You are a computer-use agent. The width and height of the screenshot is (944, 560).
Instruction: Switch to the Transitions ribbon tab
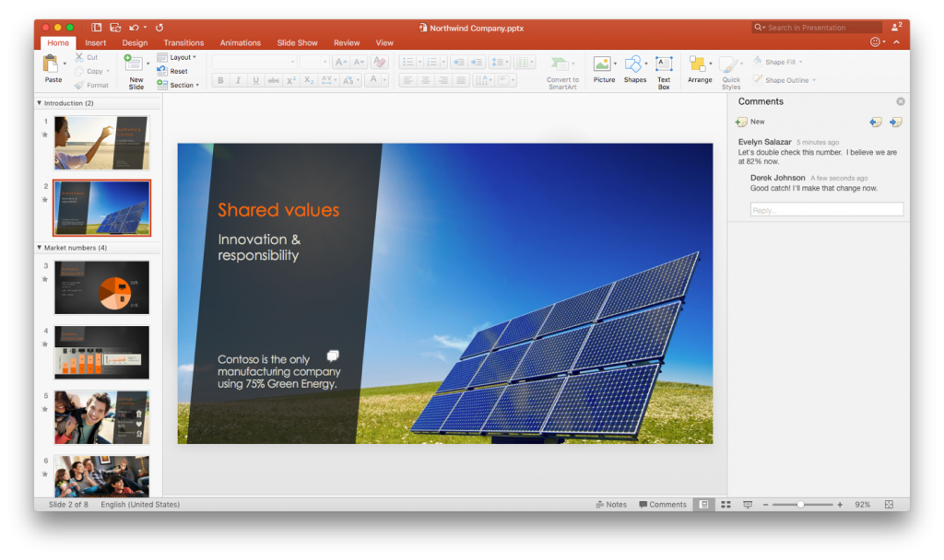(183, 42)
